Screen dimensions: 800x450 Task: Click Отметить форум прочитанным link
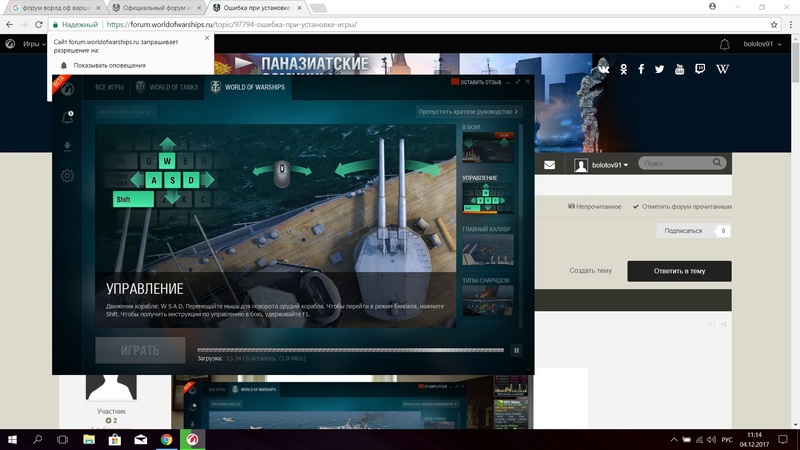click(682, 207)
